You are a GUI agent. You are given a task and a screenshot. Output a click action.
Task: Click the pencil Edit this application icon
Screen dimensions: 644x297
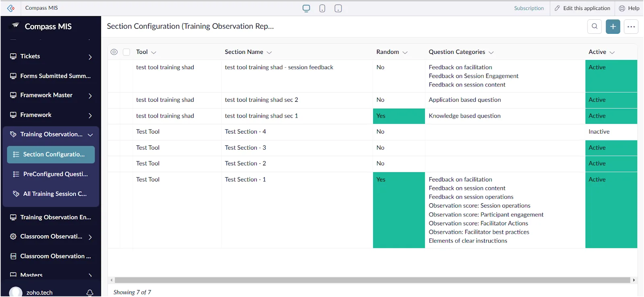(557, 8)
